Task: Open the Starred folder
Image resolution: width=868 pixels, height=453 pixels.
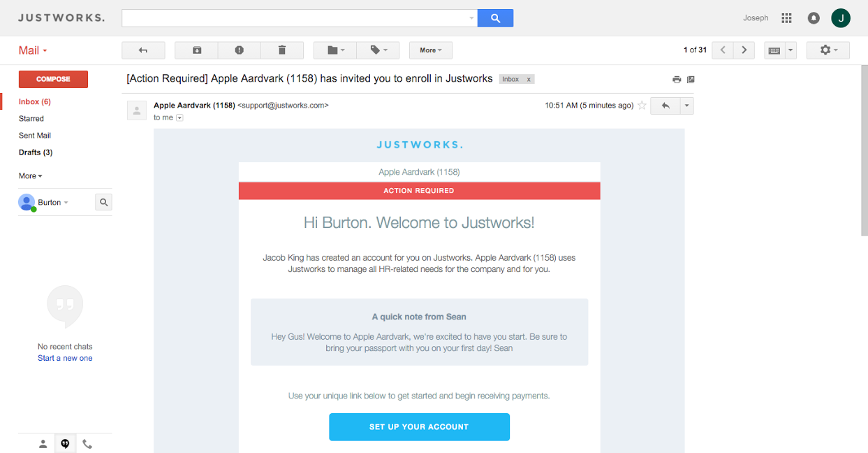Action: coord(31,119)
